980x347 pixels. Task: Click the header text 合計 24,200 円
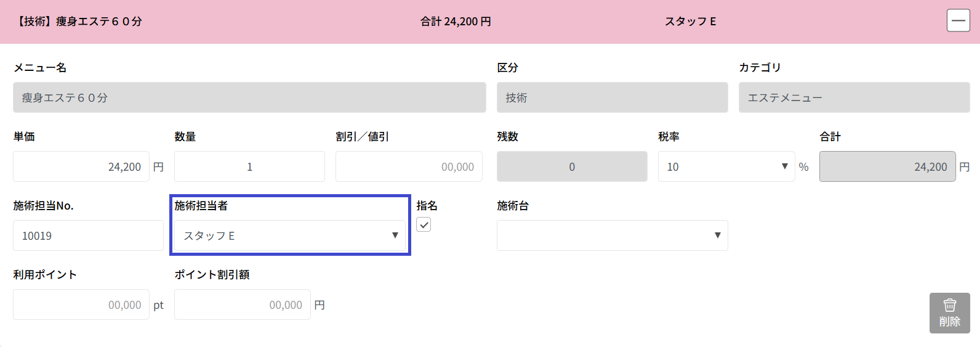pos(456,22)
